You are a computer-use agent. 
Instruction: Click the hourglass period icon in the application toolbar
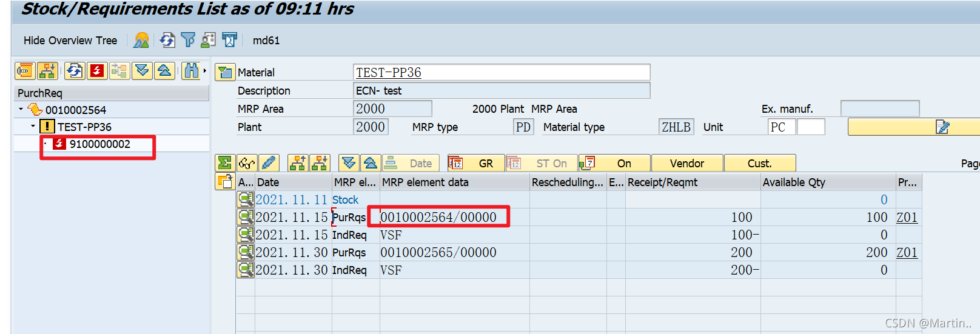(x=229, y=41)
